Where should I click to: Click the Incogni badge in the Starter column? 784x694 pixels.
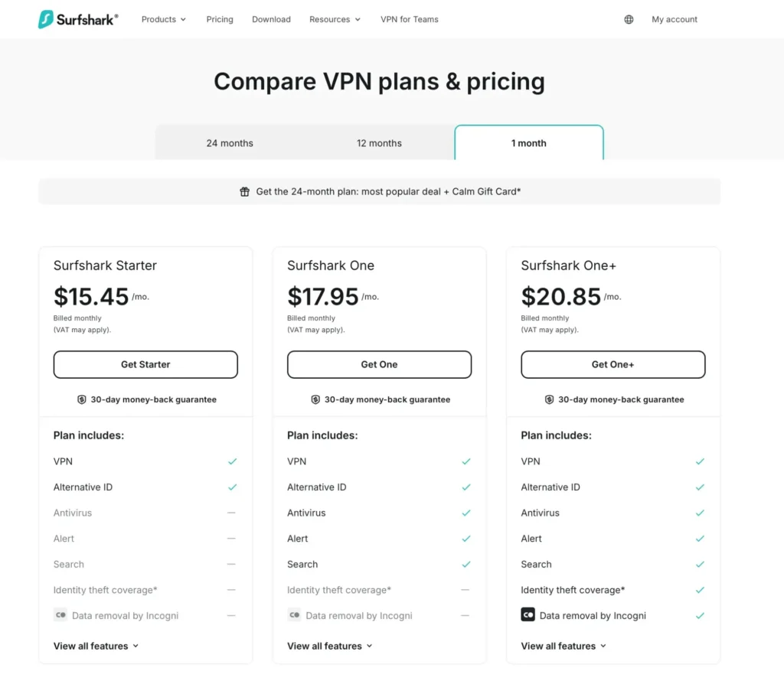coord(60,615)
